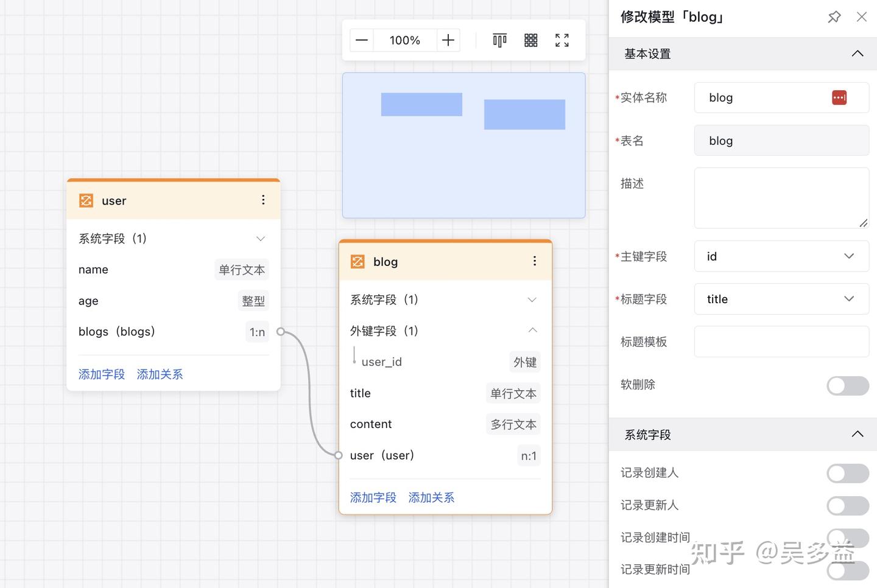877x588 pixels.
Task: Open the icon picker in 实体名称 field
Action: (839, 97)
